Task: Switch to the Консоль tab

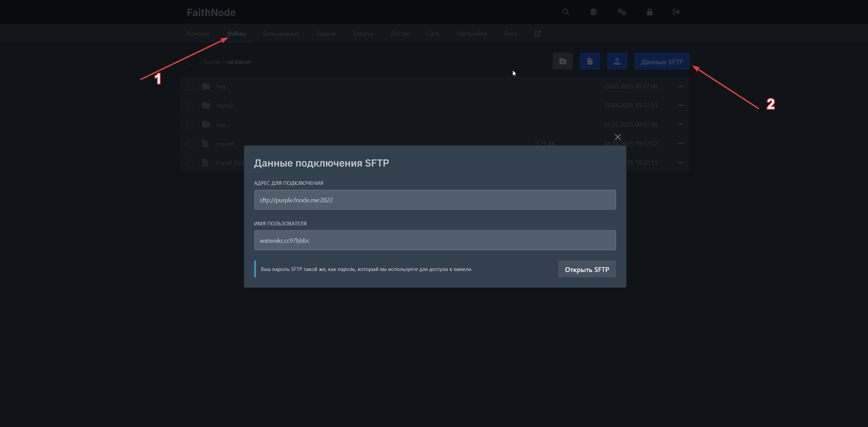Action: [x=198, y=34]
